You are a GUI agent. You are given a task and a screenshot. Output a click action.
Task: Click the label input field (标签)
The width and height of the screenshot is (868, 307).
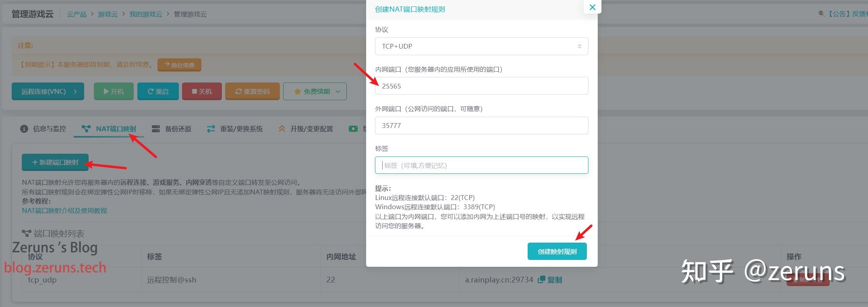(x=481, y=165)
